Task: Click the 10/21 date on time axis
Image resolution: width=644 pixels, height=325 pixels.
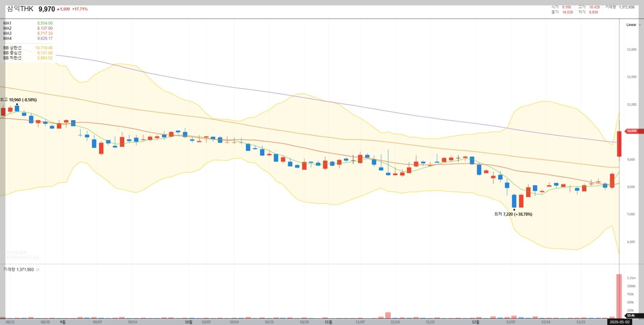Action: (x=269, y=322)
